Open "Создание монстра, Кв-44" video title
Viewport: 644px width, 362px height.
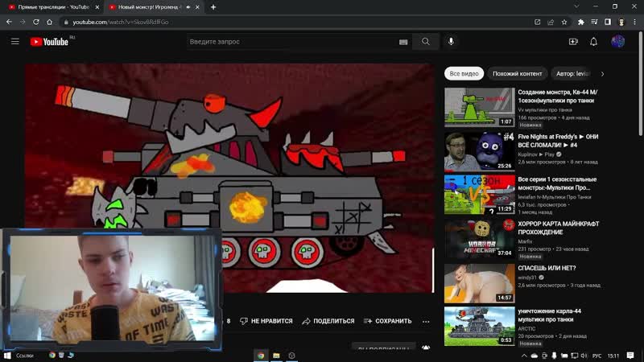pos(558,97)
